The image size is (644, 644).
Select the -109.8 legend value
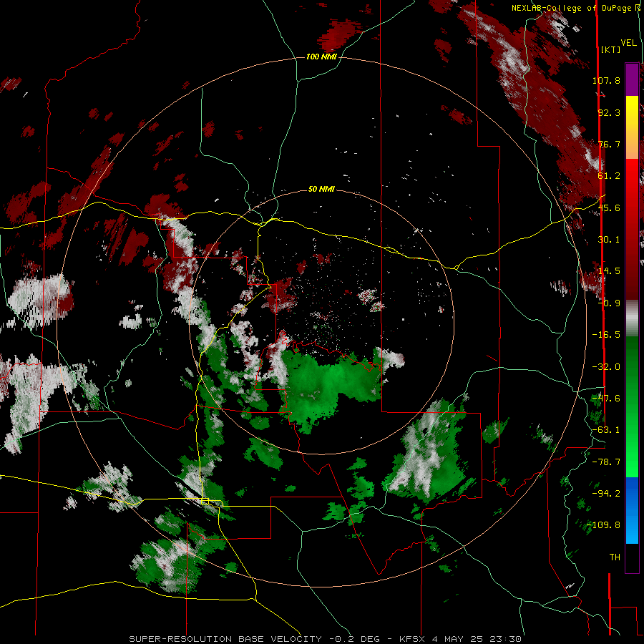tap(604, 525)
